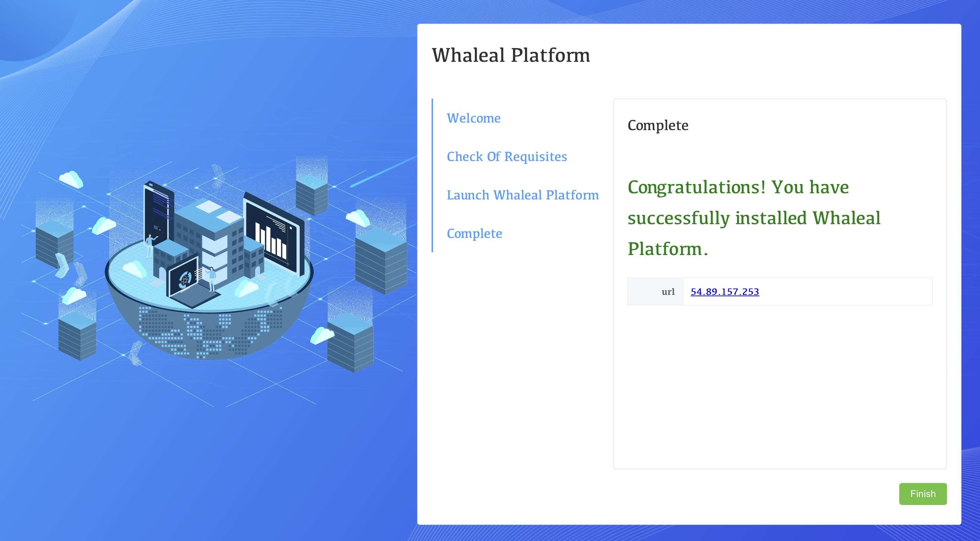Click the Complete heading in the panel
This screenshot has height=541, width=980.
(x=657, y=125)
